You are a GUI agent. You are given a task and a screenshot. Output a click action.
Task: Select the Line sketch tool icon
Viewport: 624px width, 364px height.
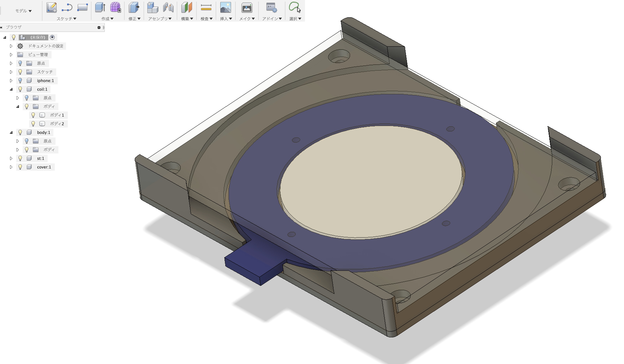(x=67, y=7)
